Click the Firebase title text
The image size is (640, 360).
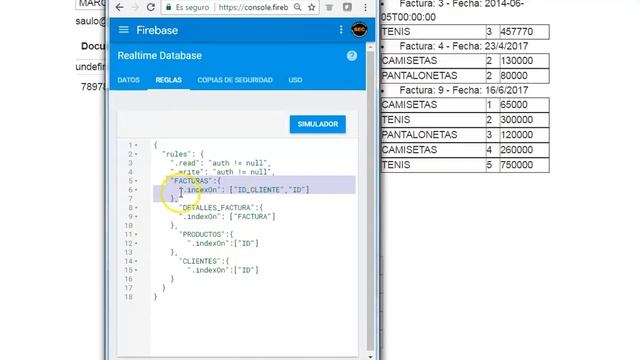pos(157,30)
